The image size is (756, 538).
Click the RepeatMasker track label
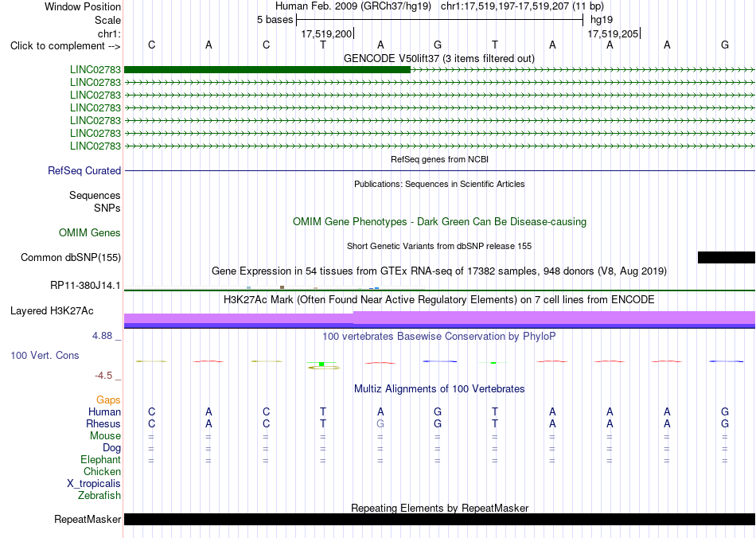(x=88, y=519)
